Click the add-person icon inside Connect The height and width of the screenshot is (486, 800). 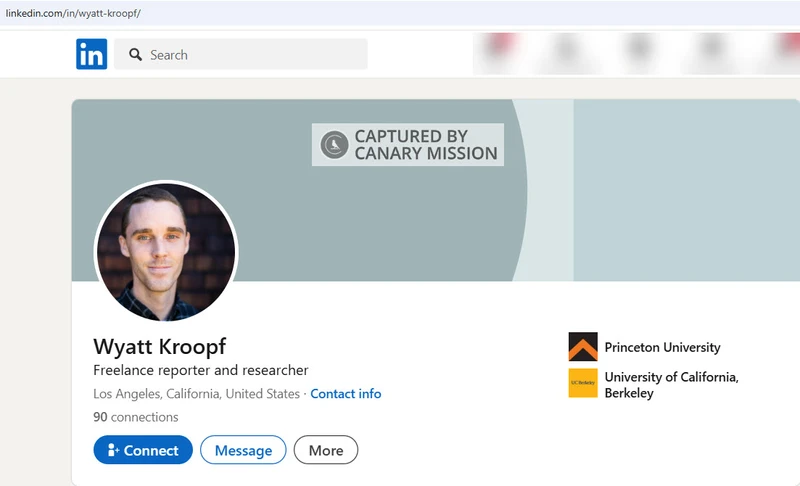pos(113,451)
